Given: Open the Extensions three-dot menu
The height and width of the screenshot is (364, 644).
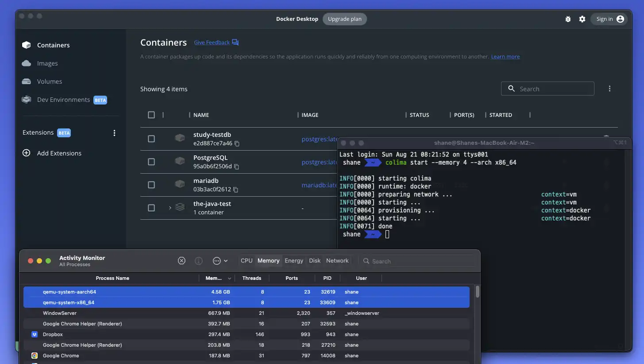Looking at the screenshot, I should (x=114, y=133).
